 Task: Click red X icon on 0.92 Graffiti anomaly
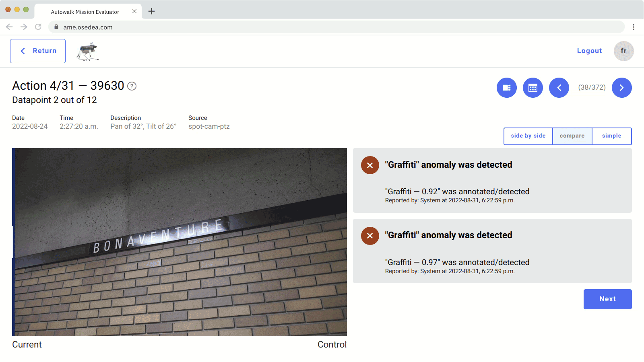point(370,165)
